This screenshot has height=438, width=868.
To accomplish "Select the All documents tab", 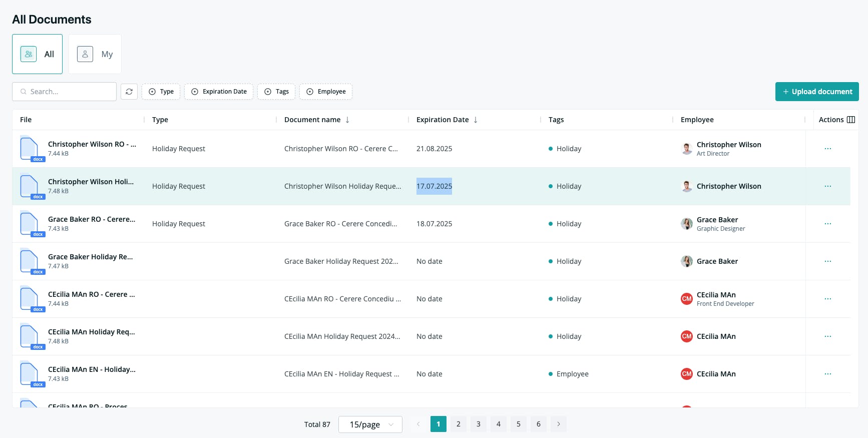I will click(38, 54).
